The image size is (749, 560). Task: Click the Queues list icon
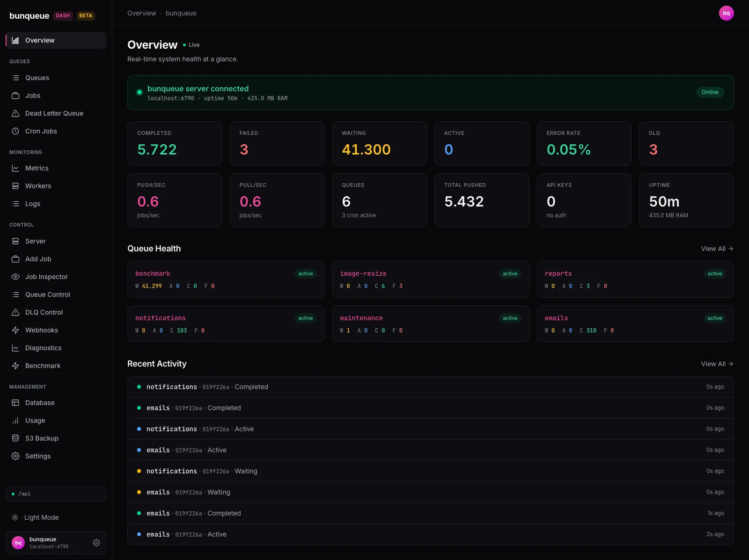15,78
